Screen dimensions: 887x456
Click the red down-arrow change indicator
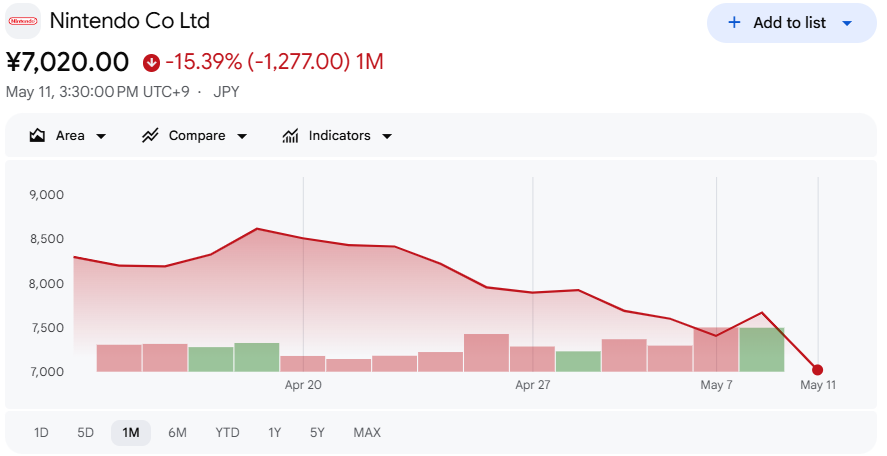point(151,62)
